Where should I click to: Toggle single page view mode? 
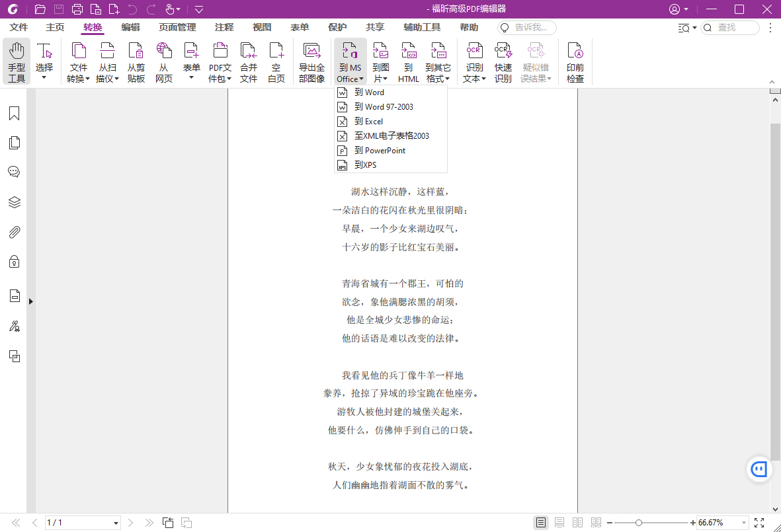tap(540, 522)
